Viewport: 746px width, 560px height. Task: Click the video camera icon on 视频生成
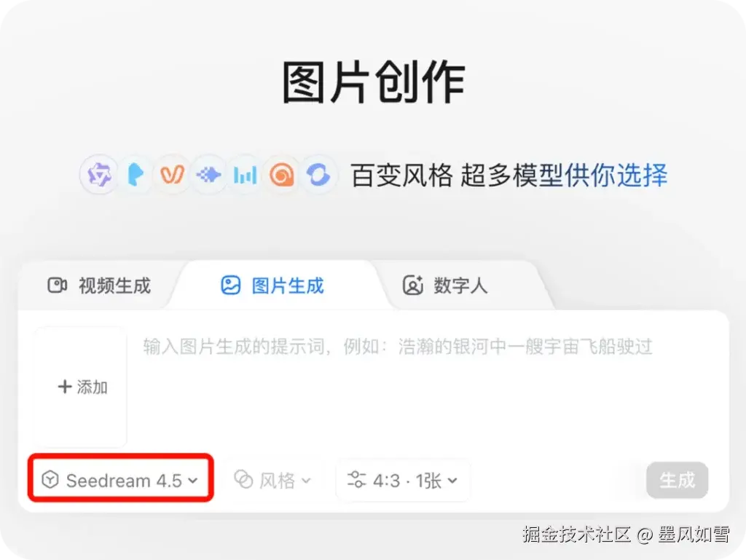[x=57, y=285]
